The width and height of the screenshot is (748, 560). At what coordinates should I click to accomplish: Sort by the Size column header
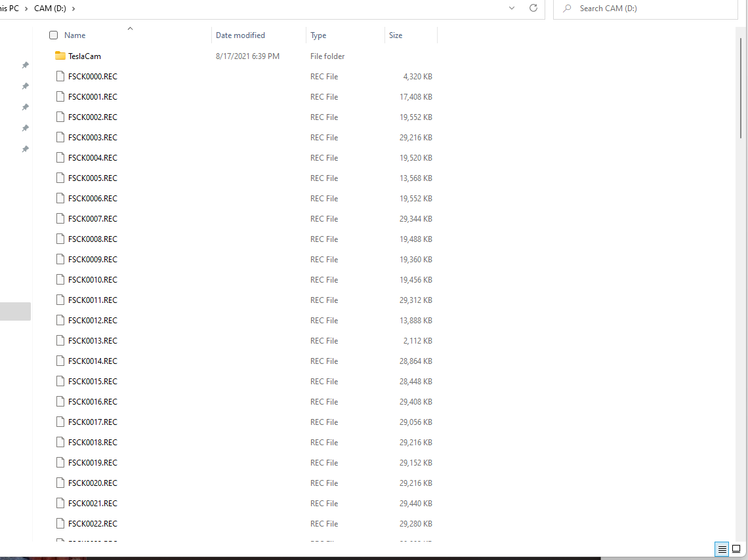[x=396, y=35]
